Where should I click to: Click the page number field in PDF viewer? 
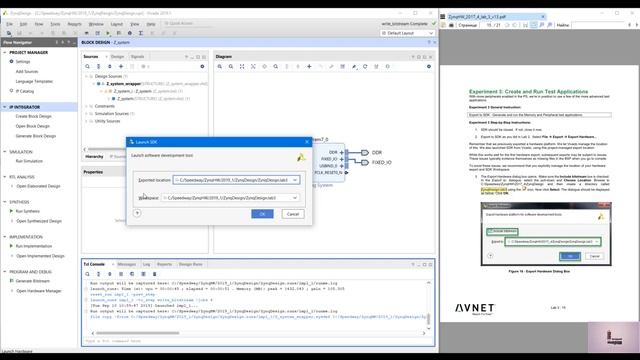point(489,25)
